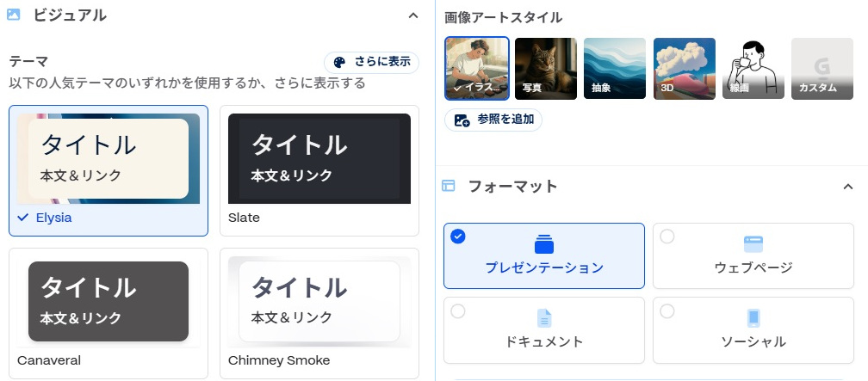
Task: Click the フォーマット layout icon
Action: click(448, 186)
